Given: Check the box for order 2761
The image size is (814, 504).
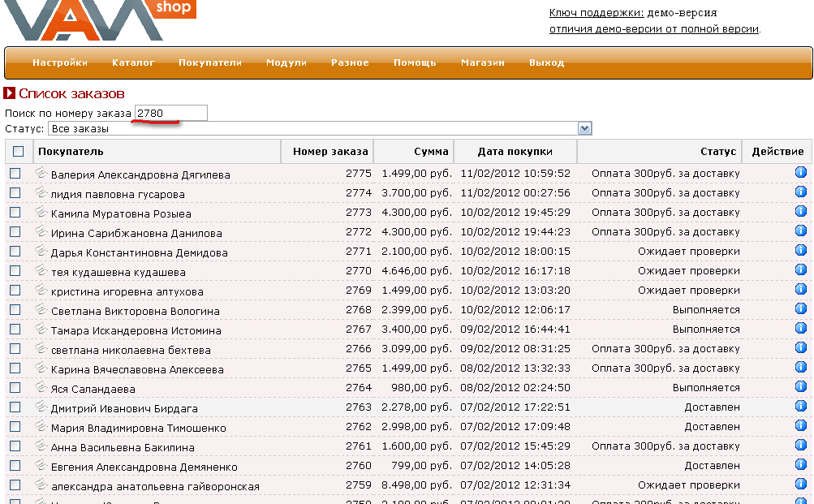Looking at the screenshot, I should (15, 446).
